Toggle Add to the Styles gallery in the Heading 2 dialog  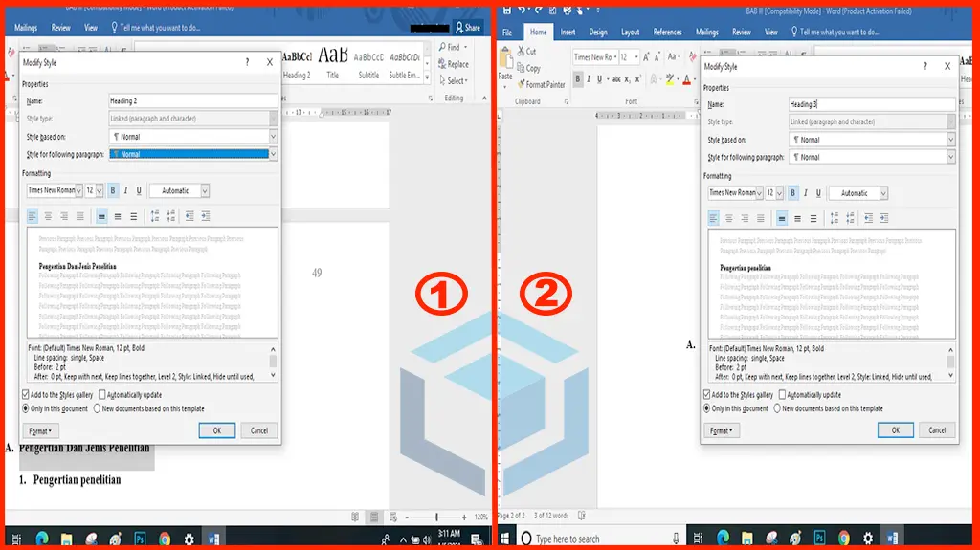tap(56, 395)
